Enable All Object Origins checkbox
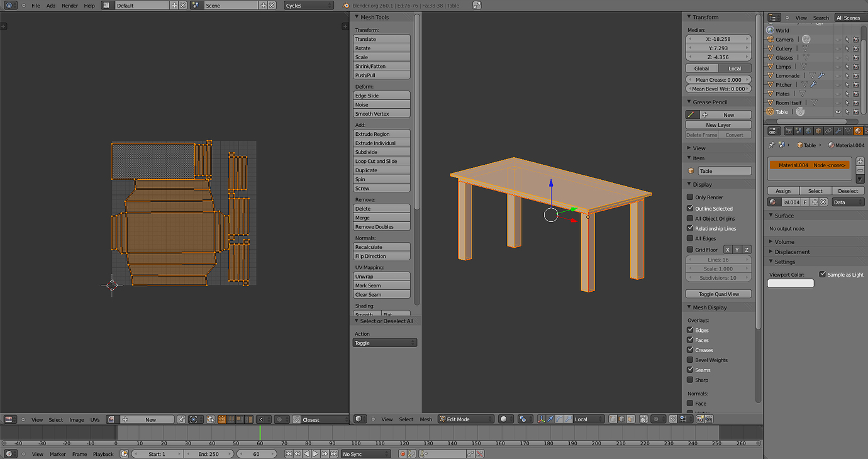 coord(690,218)
